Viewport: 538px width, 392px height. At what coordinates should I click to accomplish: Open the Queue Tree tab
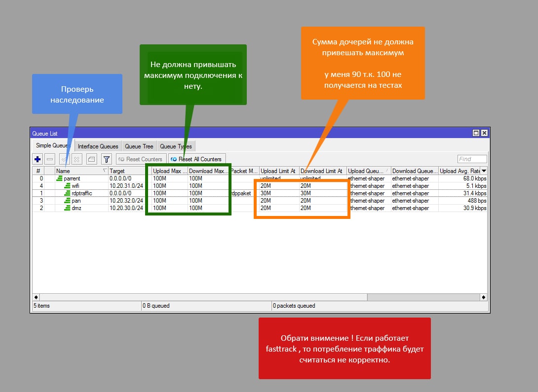coord(139,146)
